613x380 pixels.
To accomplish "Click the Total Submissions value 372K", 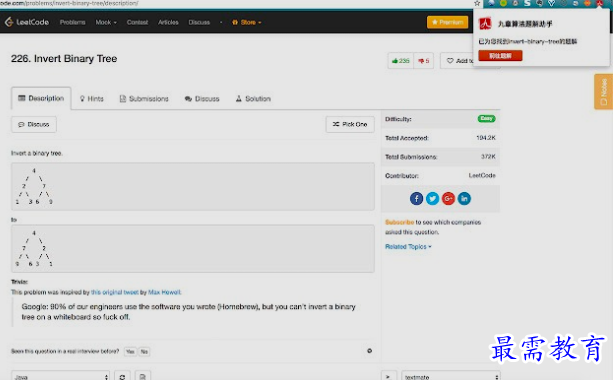I will [488, 156].
